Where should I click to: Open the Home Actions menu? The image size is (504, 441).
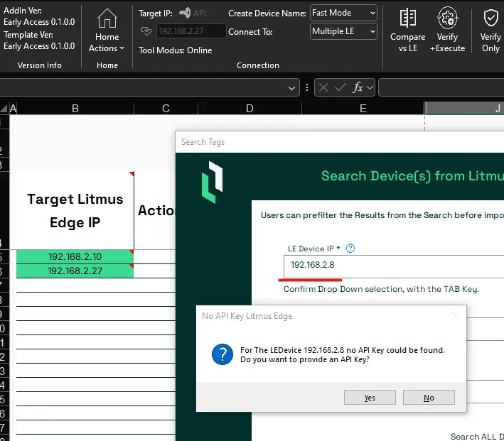click(x=107, y=31)
